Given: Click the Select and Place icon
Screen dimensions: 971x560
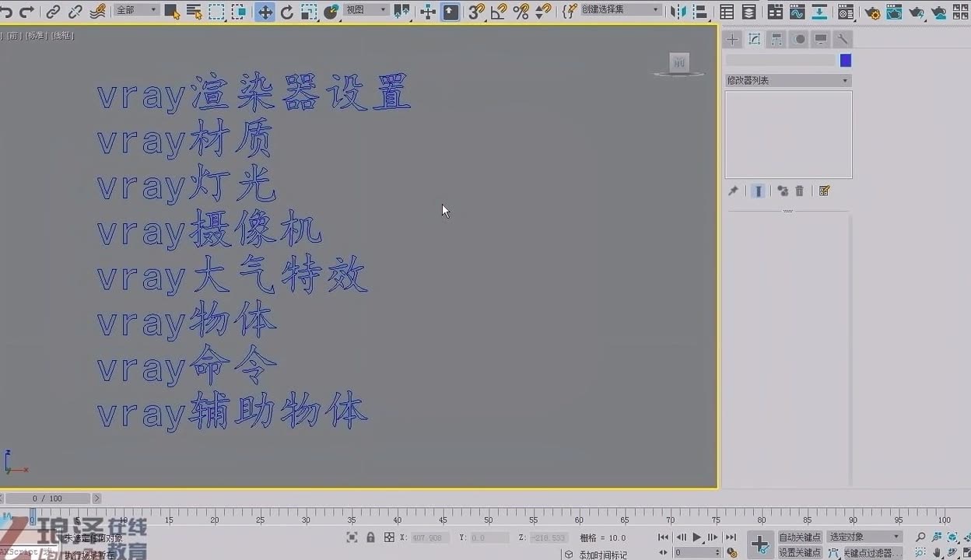Looking at the screenshot, I should (332, 12).
